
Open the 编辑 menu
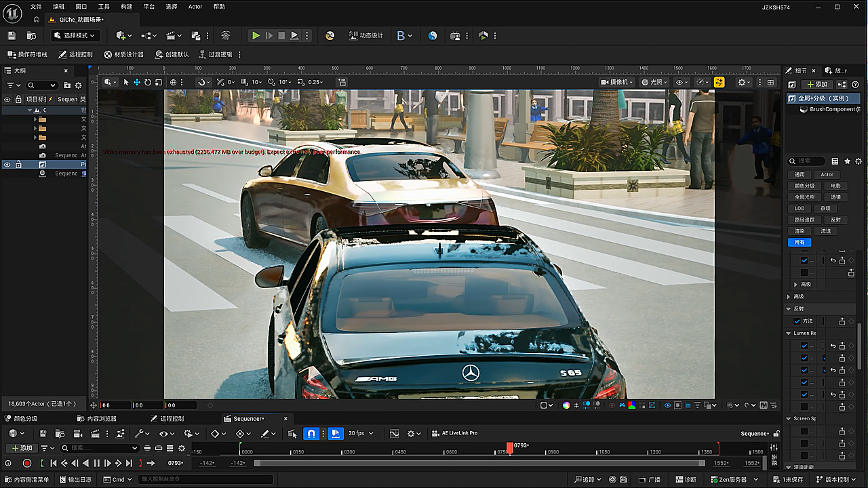tap(59, 7)
